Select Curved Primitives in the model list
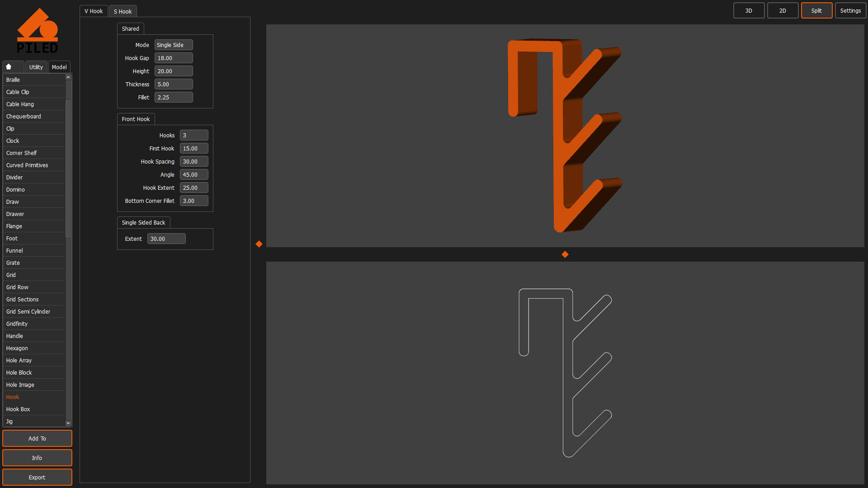The height and width of the screenshot is (488, 868). tap(34, 165)
